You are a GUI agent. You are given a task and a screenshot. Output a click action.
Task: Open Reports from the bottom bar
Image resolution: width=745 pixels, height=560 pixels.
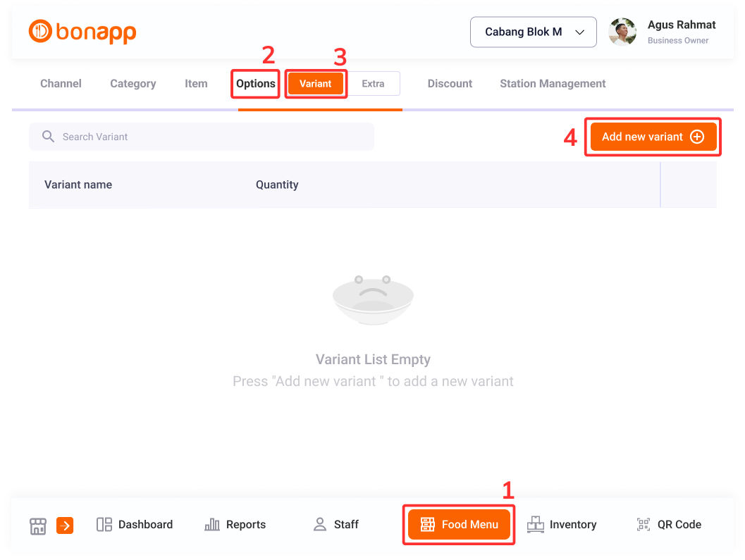(x=235, y=524)
